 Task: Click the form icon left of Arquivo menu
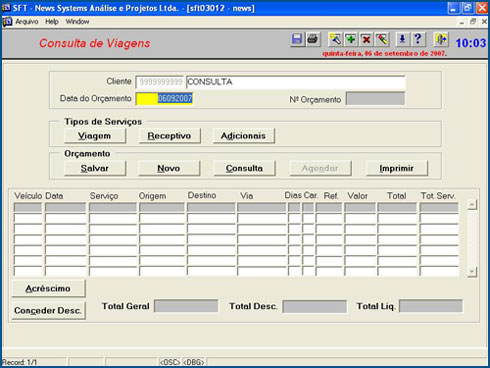(7, 22)
